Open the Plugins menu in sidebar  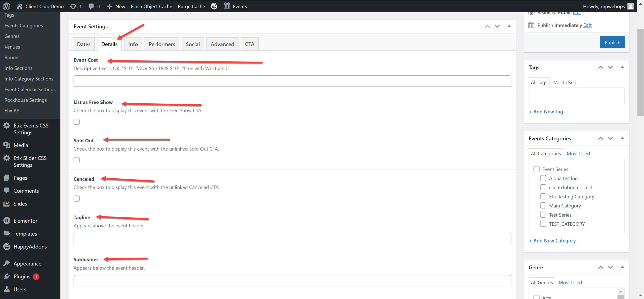pyautogui.click(x=22, y=276)
